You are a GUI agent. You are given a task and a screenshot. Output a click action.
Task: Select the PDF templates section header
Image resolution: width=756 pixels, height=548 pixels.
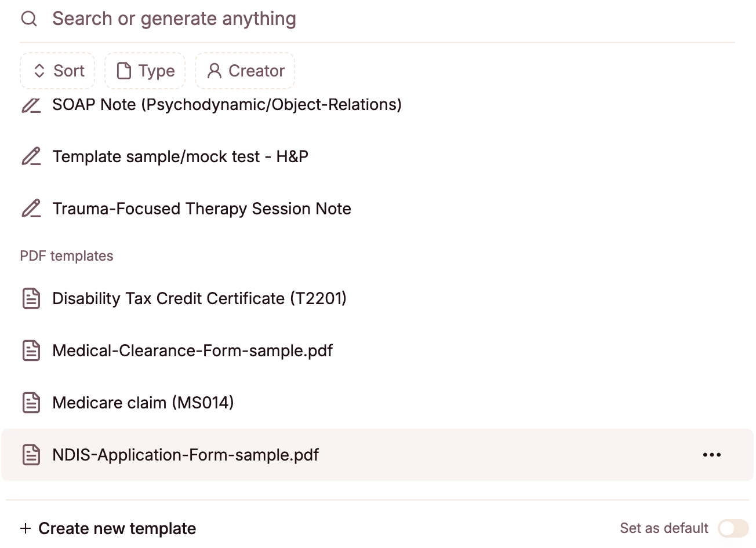tap(66, 255)
